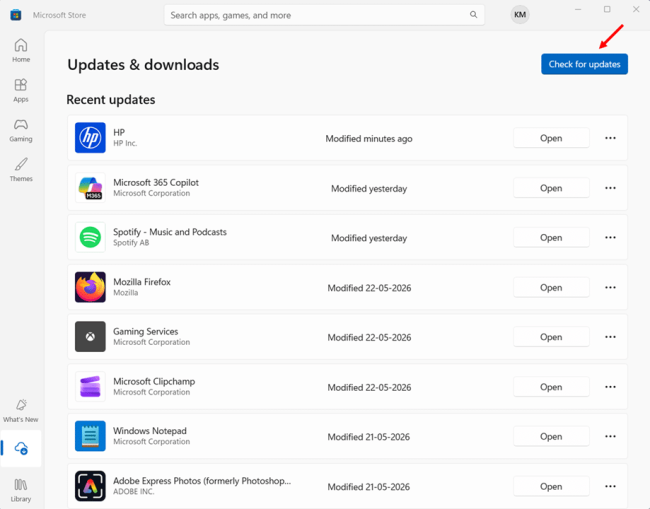Open Spotify - Music and Podcasts
Viewport: 650px width, 509px height.
click(551, 238)
